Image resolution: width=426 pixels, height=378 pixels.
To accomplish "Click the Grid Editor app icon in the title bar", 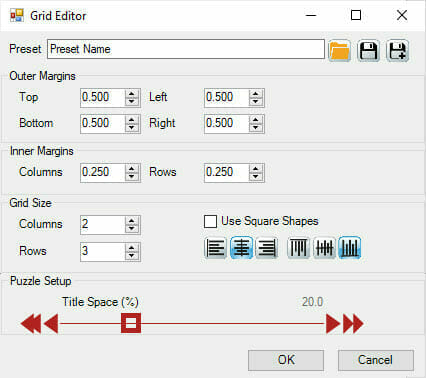I will pos(17,15).
